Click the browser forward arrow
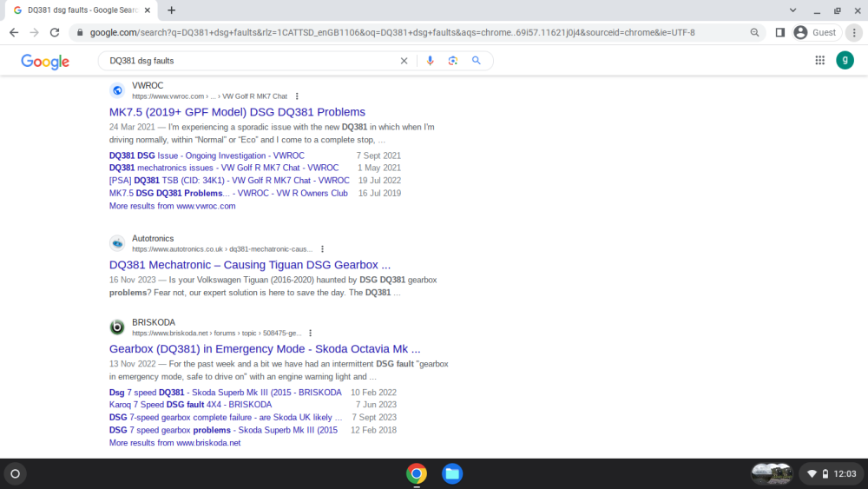Screen dimensions: 868x489 click(35, 33)
